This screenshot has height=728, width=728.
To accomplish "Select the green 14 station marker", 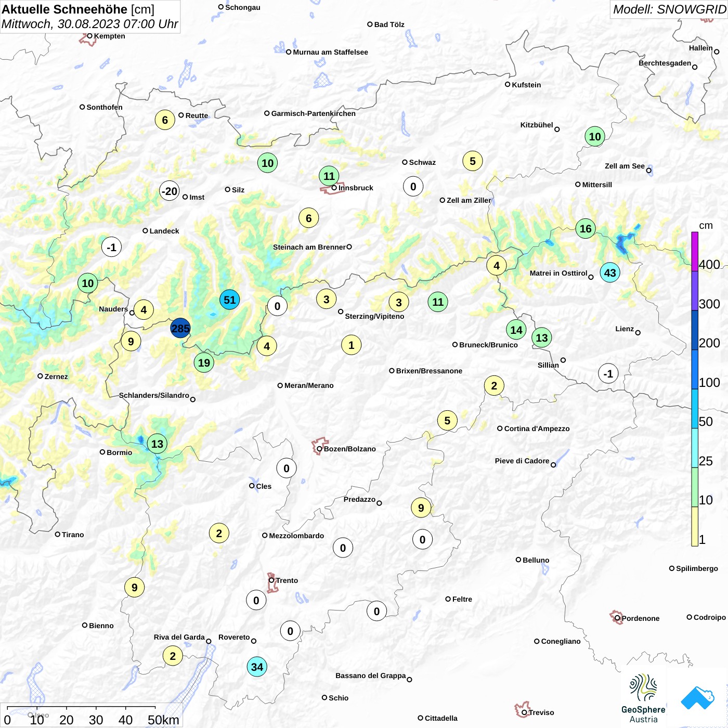I will coord(516,330).
